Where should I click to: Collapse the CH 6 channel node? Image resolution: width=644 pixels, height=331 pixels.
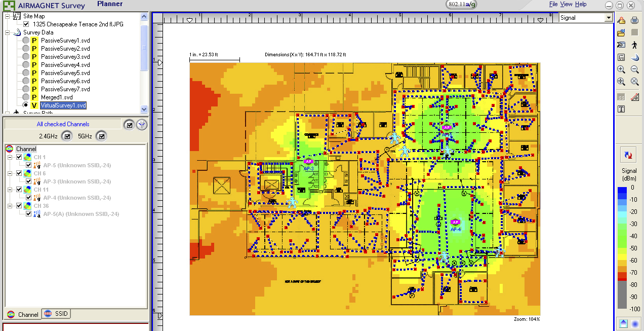point(10,173)
